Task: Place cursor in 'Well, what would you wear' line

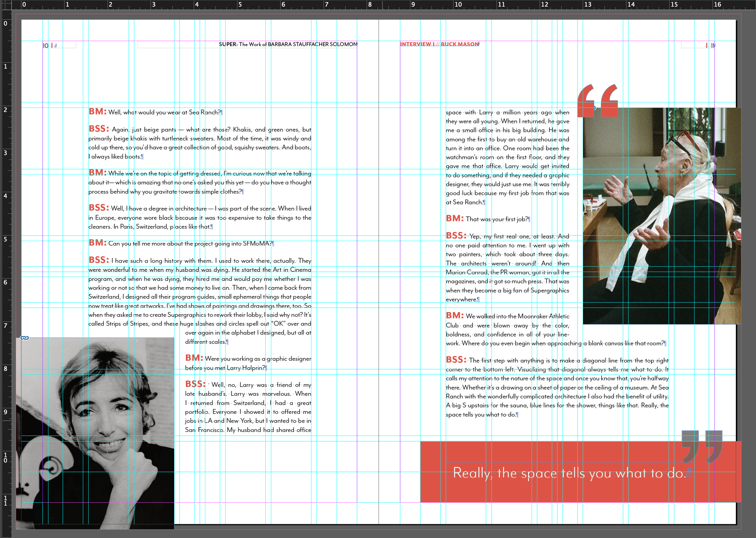Action: [x=155, y=112]
